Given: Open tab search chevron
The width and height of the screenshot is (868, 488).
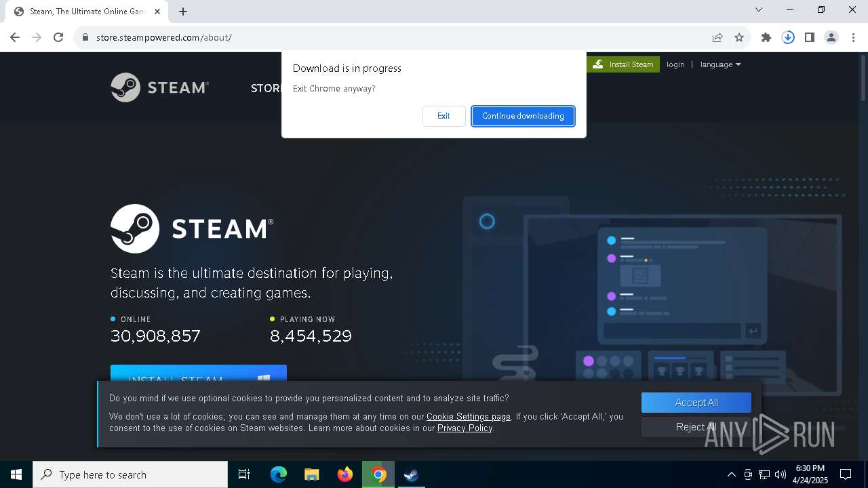Looking at the screenshot, I should pos(759,9).
